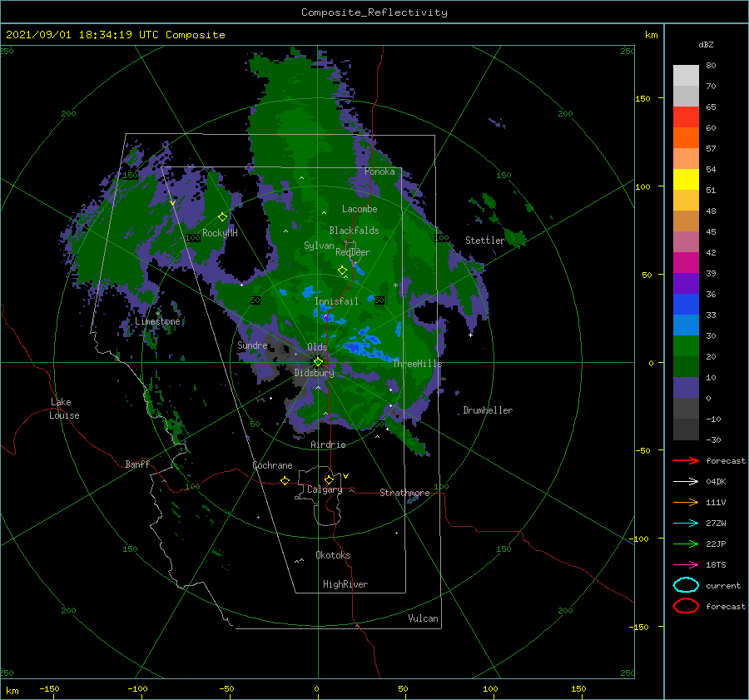Image resolution: width=749 pixels, height=700 pixels.
Task: Click the Olds city label
Action: click(317, 347)
